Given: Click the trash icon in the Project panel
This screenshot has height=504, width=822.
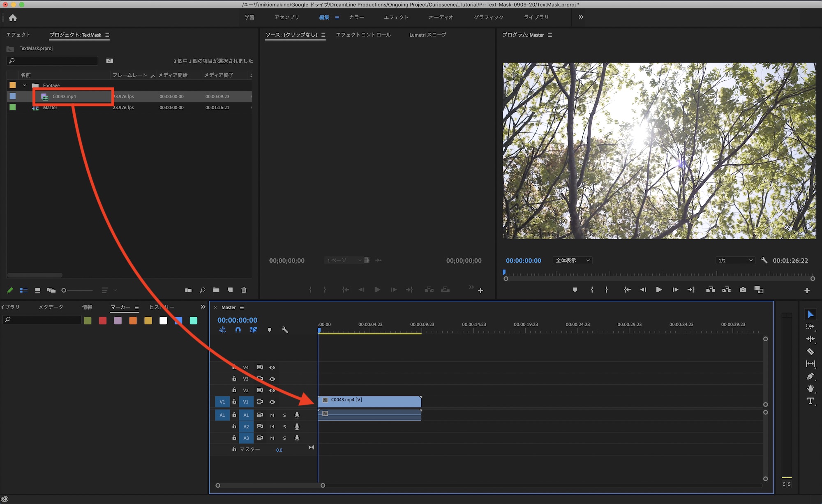Looking at the screenshot, I should click(x=244, y=290).
